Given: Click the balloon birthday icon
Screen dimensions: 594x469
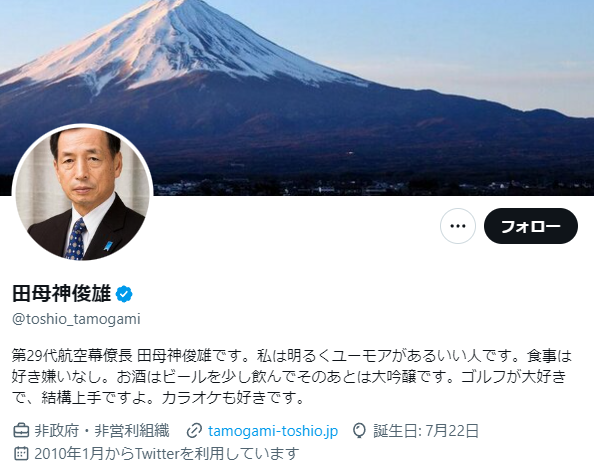Looking at the screenshot, I should pos(359,431).
